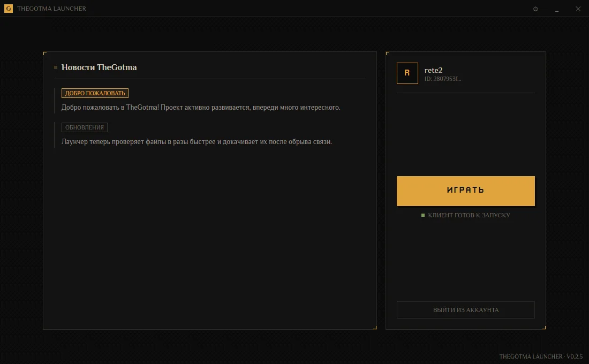This screenshot has width=589, height=364.
Task: Close the launcher window
Action: point(578,9)
